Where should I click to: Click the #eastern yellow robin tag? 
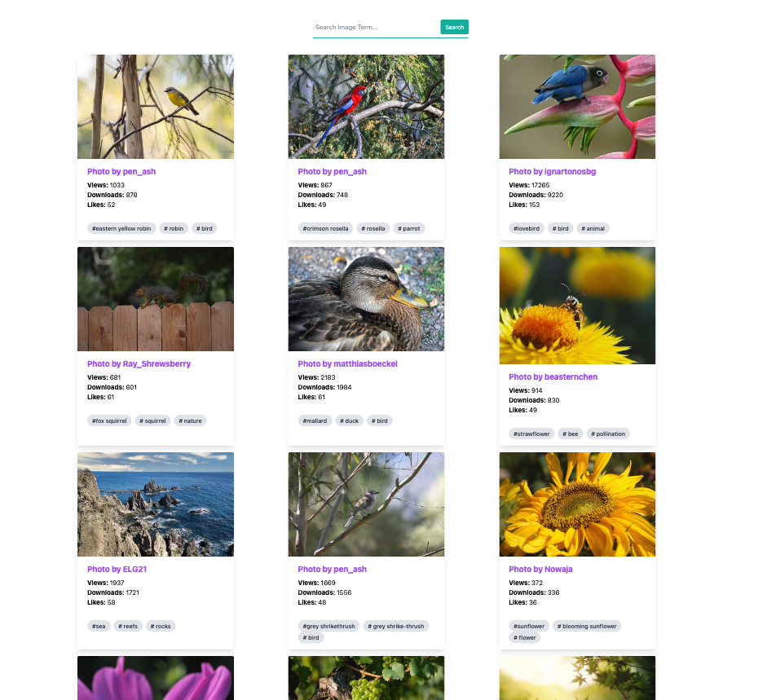tap(121, 229)
